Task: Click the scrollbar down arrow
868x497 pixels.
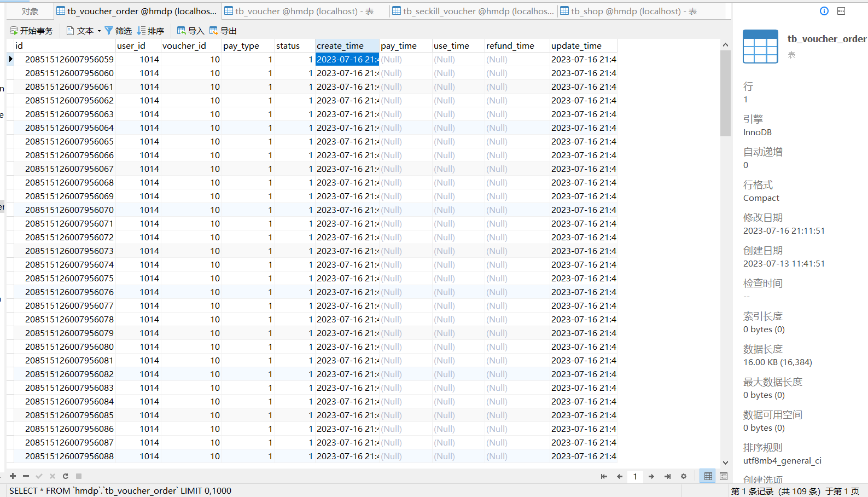Action: 725,463
